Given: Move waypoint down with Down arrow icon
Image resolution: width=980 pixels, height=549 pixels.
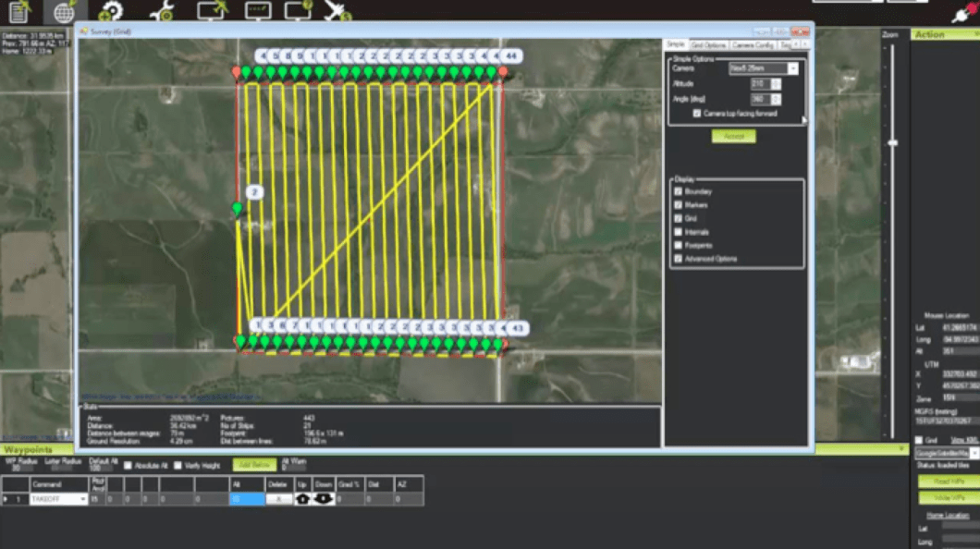Looking at the screenshot, I should click(x=324, y=499).
